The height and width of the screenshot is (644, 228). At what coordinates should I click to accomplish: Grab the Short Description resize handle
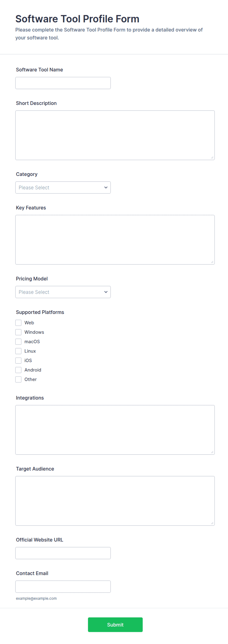point(212,157)
